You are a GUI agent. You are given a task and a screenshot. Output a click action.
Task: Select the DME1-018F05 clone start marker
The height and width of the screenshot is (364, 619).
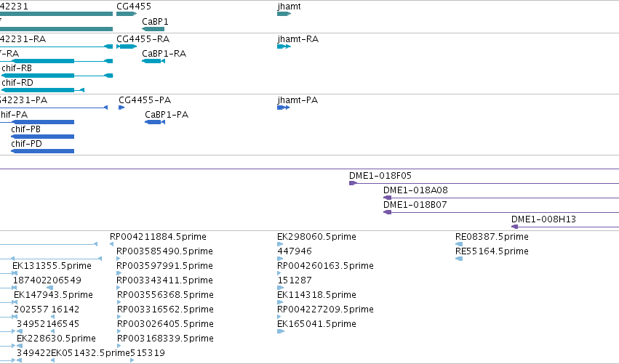(354, 183)
